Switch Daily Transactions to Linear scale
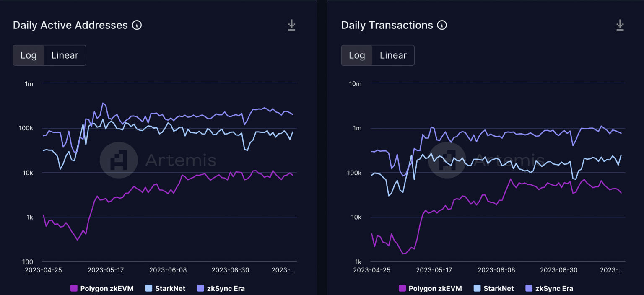Image resolution: width=644 pixels, height=295 pixels. pyautogui.click(x=393, y=55)
